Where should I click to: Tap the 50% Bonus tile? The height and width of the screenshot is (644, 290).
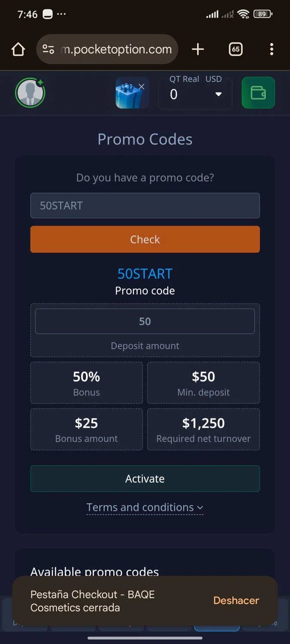[86, 383]
